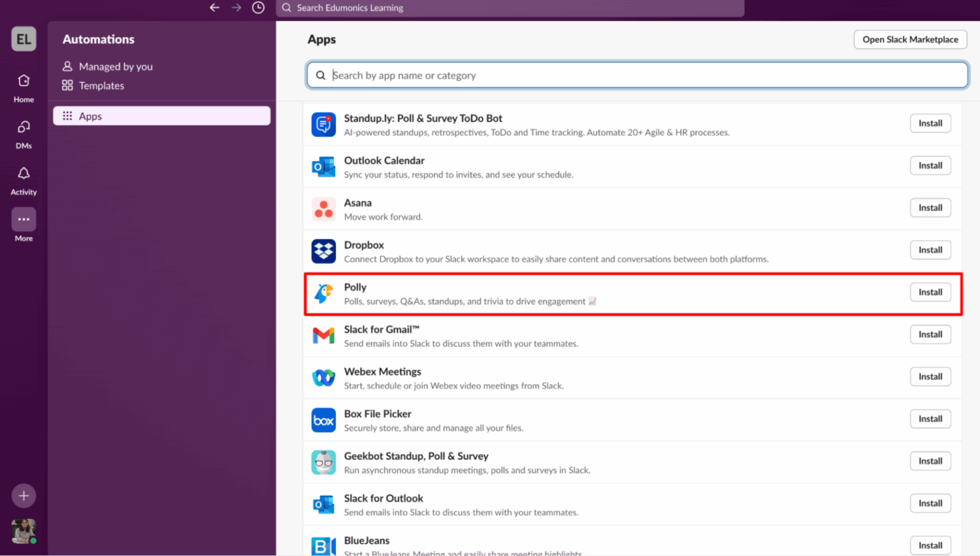Click the Slack for Gmail icon
980x556 pixels.
pyautogui.click(x=323, y=335)
